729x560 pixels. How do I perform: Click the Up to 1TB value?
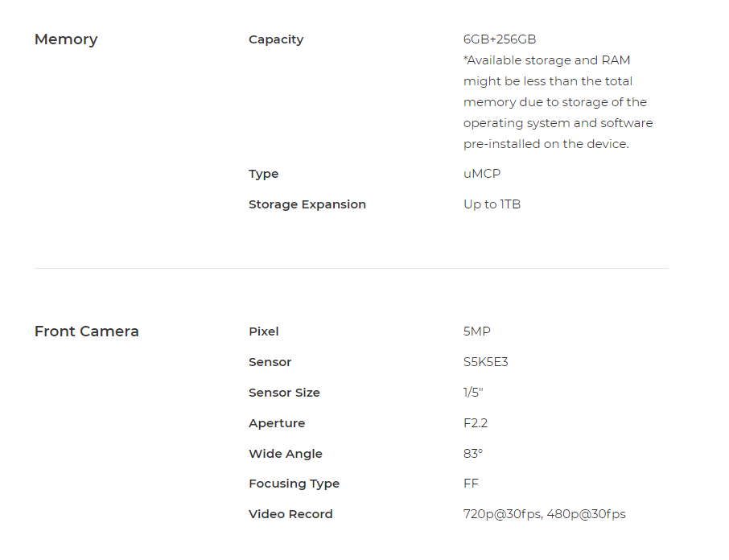coord(492,204)
